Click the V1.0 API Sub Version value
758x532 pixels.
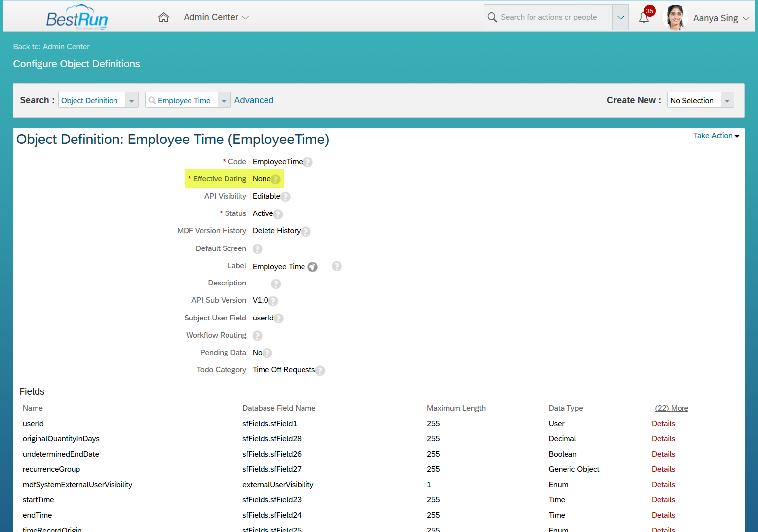tap(261, 300)
